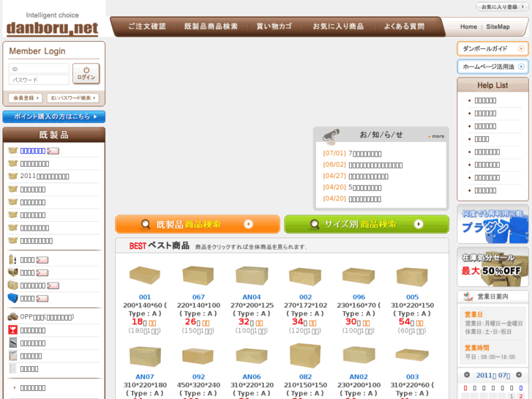Open よくある質問 menu item
532x399 pixels.
(x=404, y=26)
